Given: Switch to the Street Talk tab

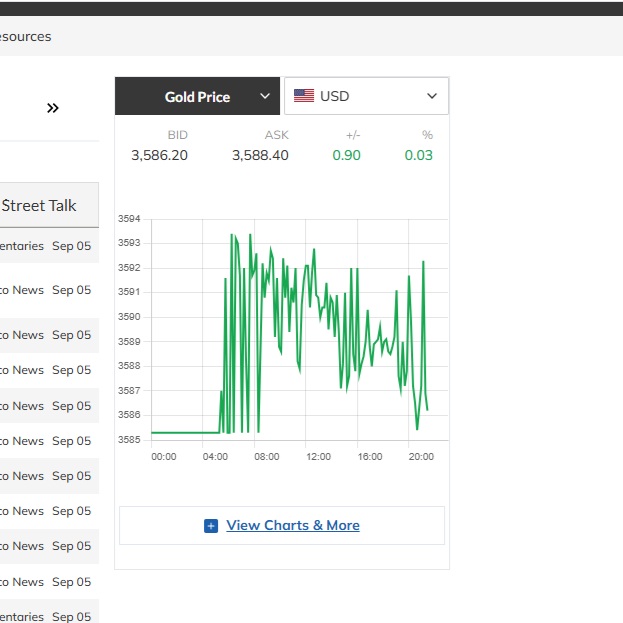Looking at the screenshot, I should coord(39,205).
